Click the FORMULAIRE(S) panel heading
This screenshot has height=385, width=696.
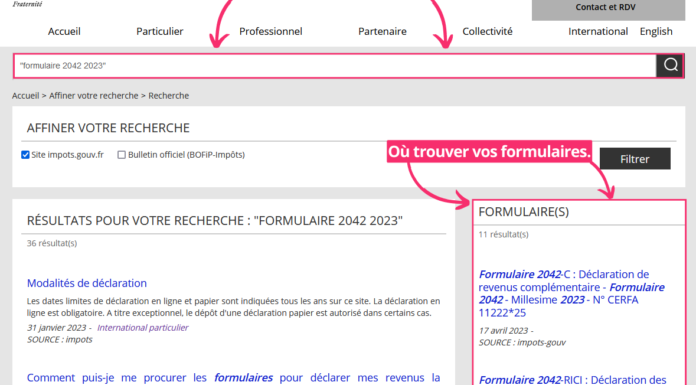(x=524, y=212)
